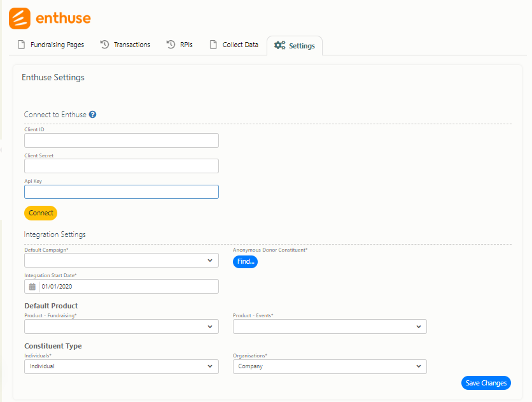Open the Product - Events dropdown
532x402 pixels.
(330, 327)
